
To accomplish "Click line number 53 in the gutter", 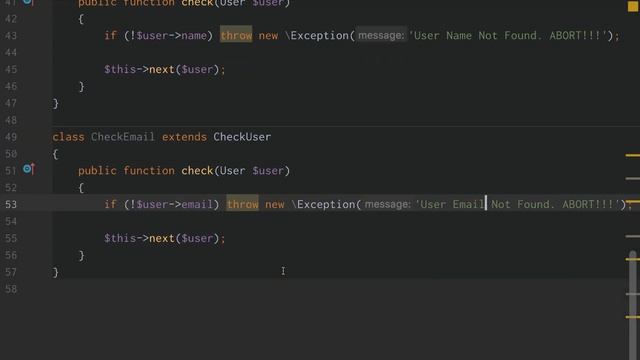I will point(11,204).
